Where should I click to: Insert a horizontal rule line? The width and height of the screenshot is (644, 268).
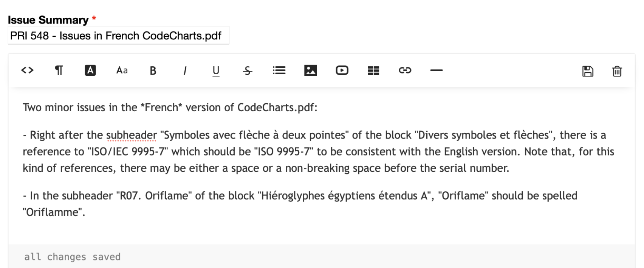click(437, 70)
